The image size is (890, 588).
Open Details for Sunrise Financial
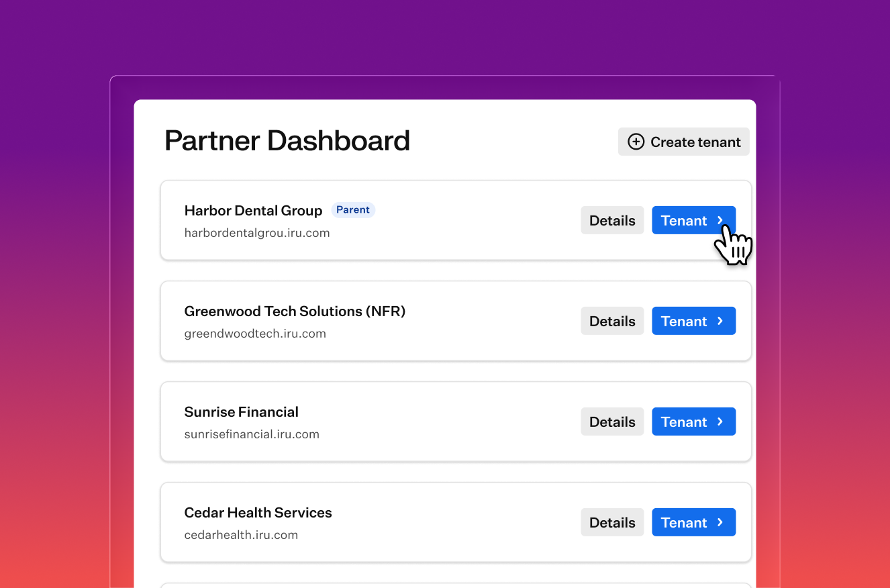612,422
